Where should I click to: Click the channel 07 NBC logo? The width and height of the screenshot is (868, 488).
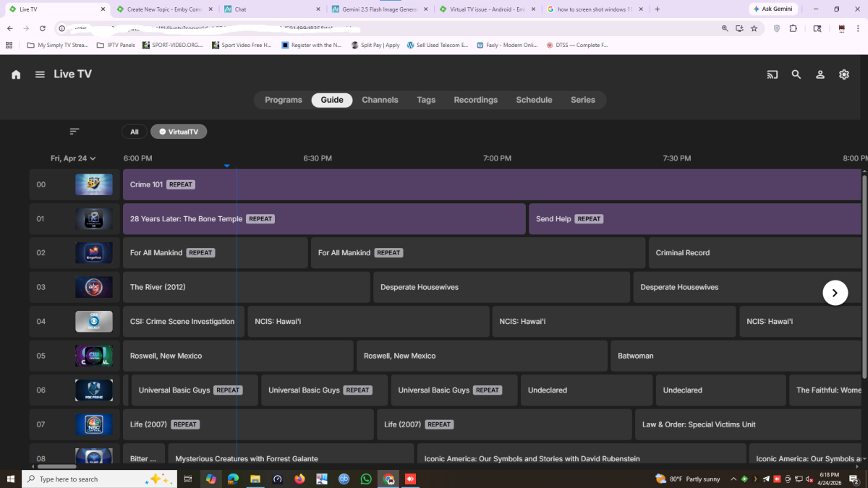pos(94,424)
